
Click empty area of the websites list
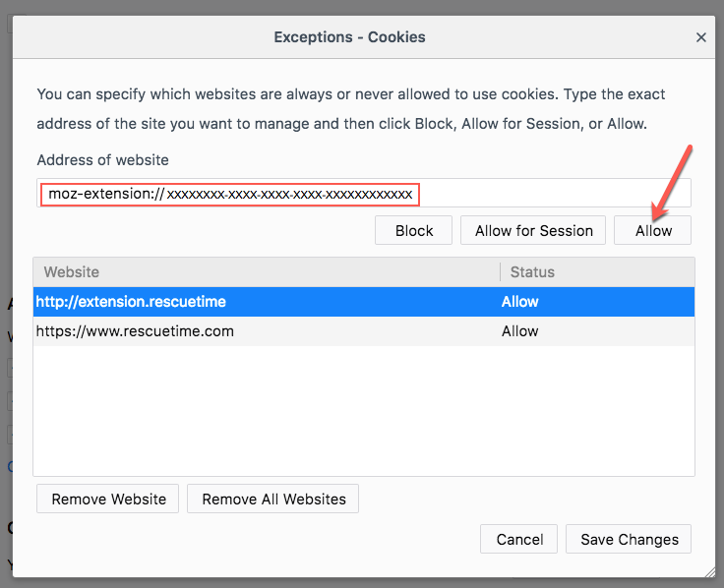(x=364, y=413)
